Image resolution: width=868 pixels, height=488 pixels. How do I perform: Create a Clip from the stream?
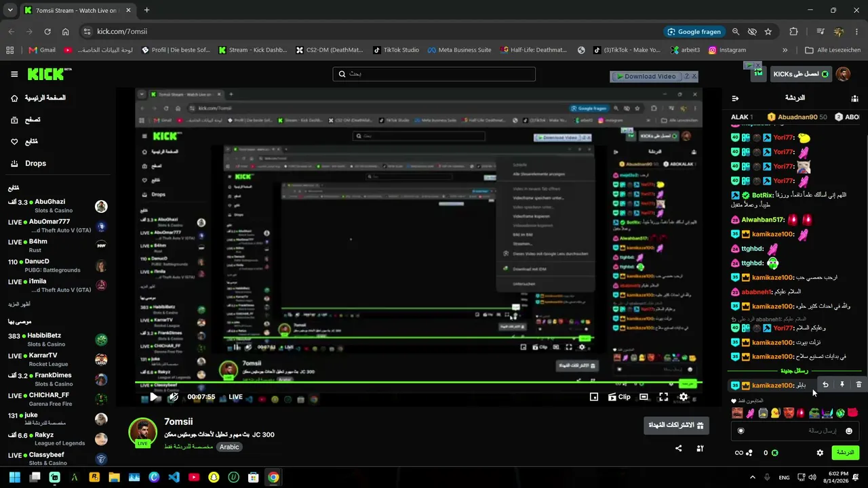[619, 397]
